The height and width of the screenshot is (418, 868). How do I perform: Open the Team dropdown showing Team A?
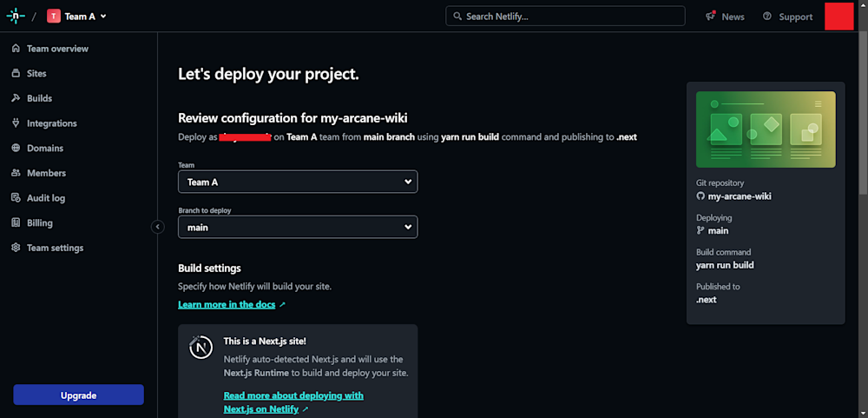coord(298,182)
